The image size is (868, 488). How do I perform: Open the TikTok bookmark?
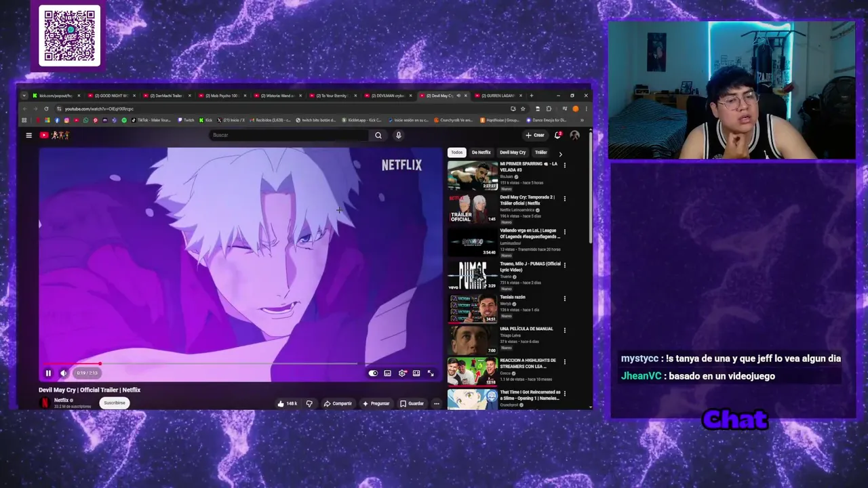coord(152,120)
